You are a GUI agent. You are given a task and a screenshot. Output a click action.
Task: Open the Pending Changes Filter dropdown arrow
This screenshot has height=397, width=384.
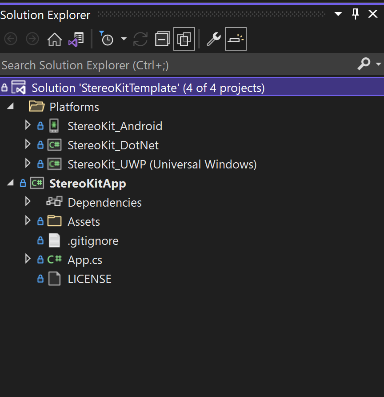click(x=124, y=39)
